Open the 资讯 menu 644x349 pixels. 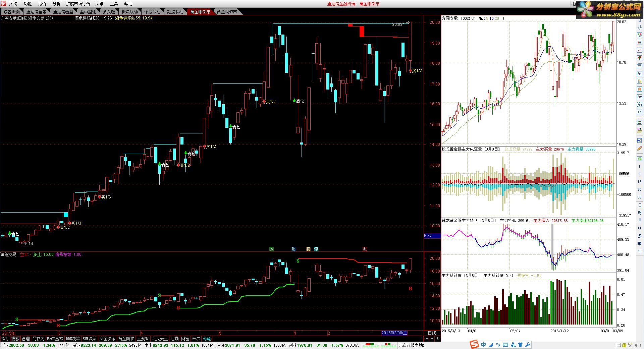pyautogui.click(x=100, y=4)
